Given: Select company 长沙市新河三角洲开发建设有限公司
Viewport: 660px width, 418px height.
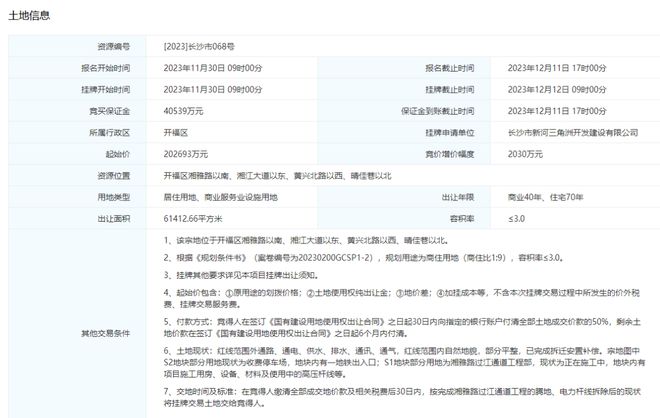Looking at the screenshot, I should coord(573,133).
